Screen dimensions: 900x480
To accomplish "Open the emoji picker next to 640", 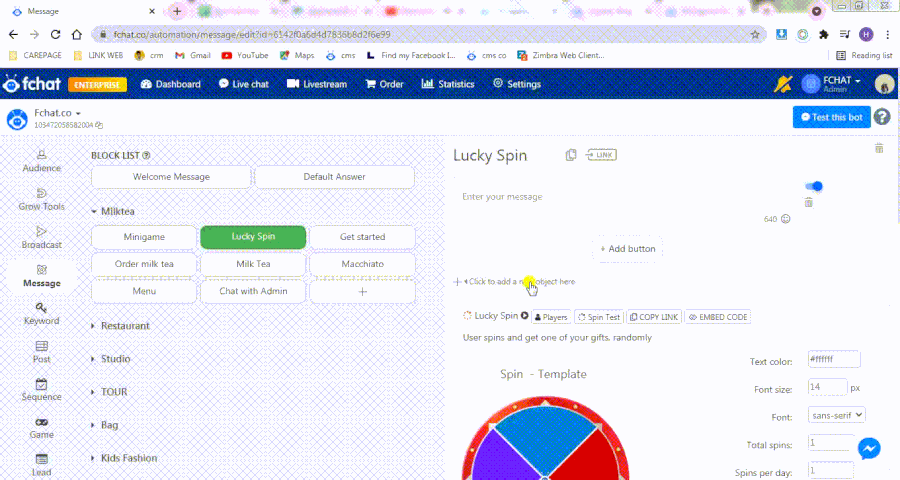I will (x=786, y=219).
